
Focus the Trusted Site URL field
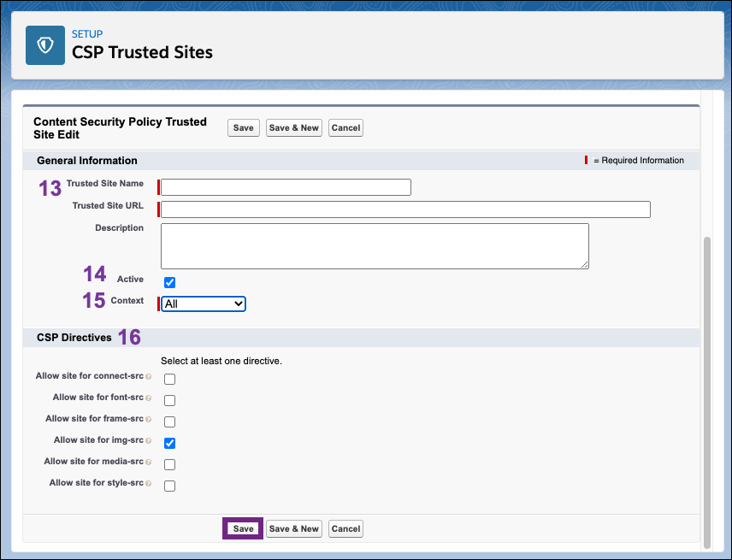405,209
